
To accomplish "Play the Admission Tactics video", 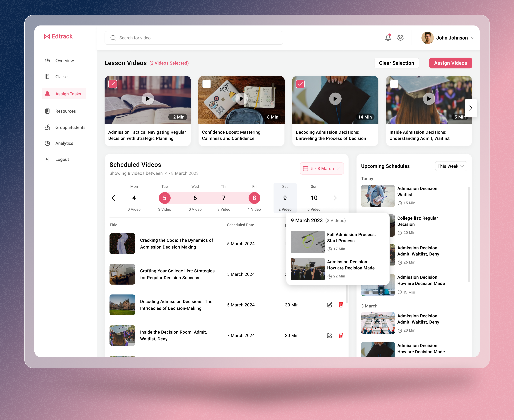I will [148, 99].
